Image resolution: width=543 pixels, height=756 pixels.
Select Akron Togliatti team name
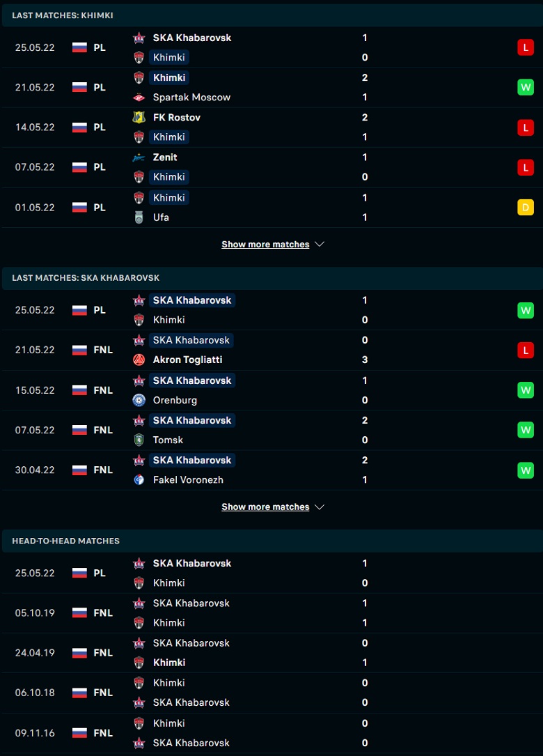(x=187, y=360)
